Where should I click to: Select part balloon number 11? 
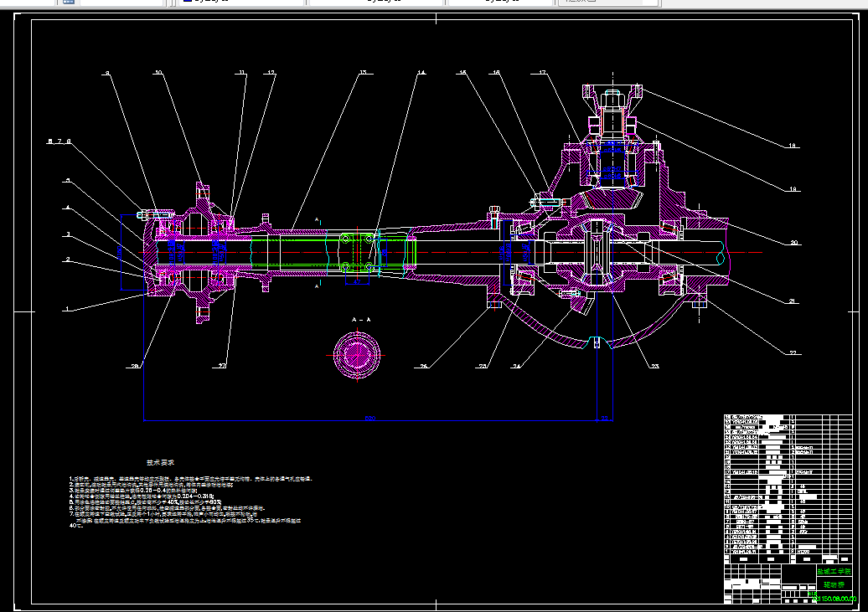pos(242,73)
